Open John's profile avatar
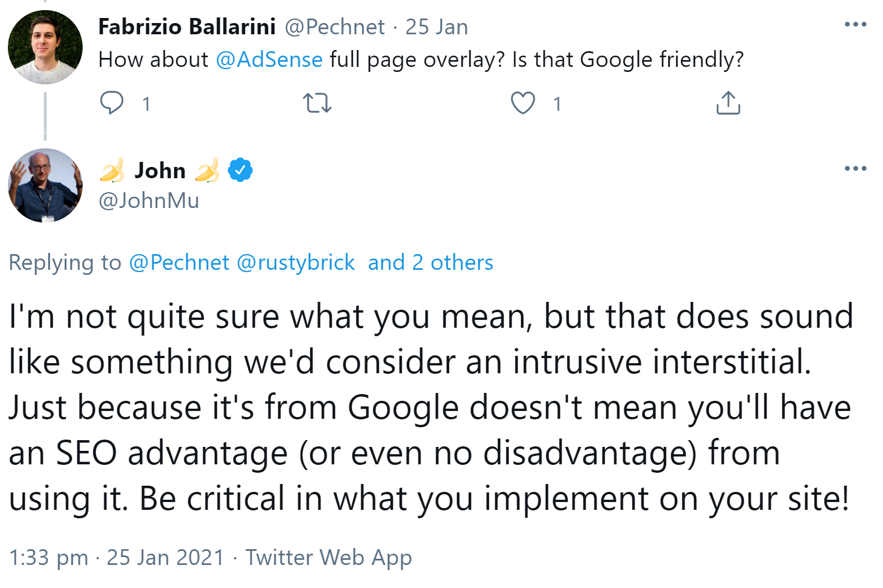 point(45,186)
